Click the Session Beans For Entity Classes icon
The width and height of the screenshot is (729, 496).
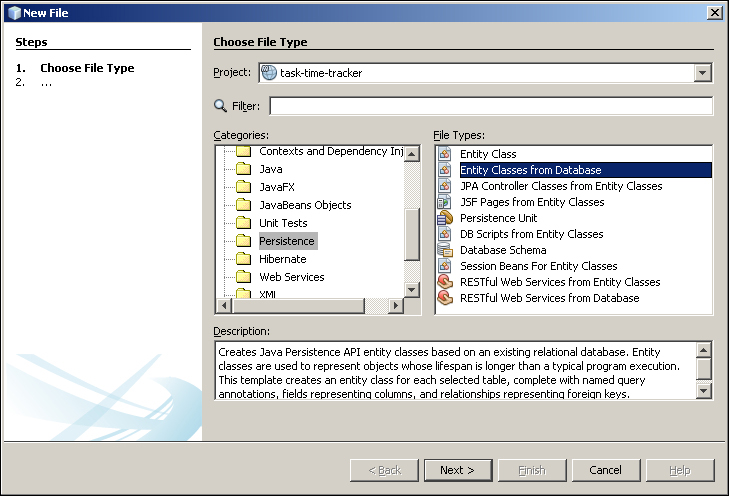444,266
